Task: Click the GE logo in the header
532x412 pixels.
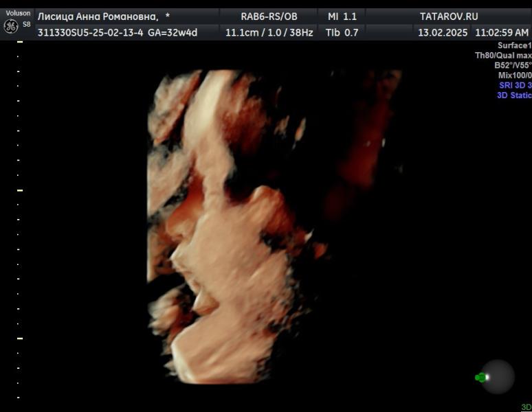Action: (11, 26)
